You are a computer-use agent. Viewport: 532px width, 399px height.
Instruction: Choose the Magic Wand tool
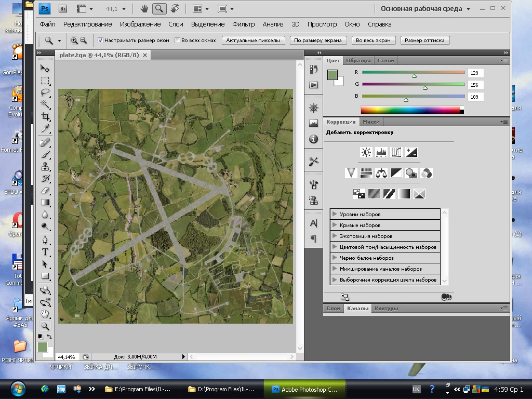coord(45,104)
